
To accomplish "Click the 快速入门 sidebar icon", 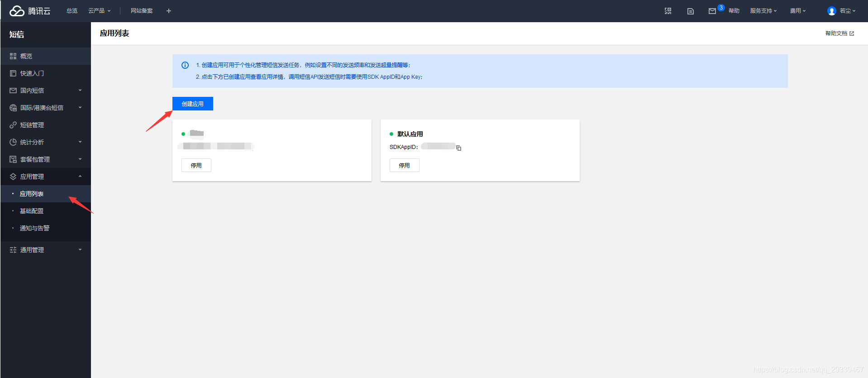I will tap(13, 73).
